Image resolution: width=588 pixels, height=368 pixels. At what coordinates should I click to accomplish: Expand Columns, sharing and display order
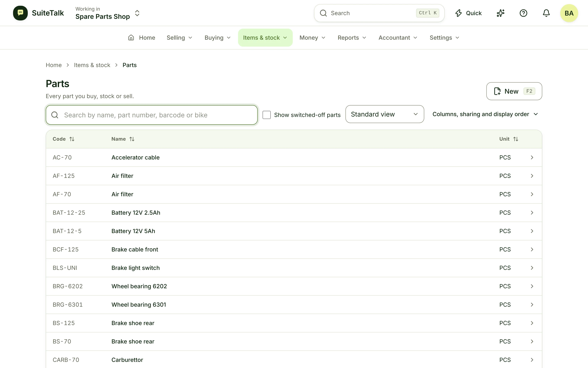485,114
